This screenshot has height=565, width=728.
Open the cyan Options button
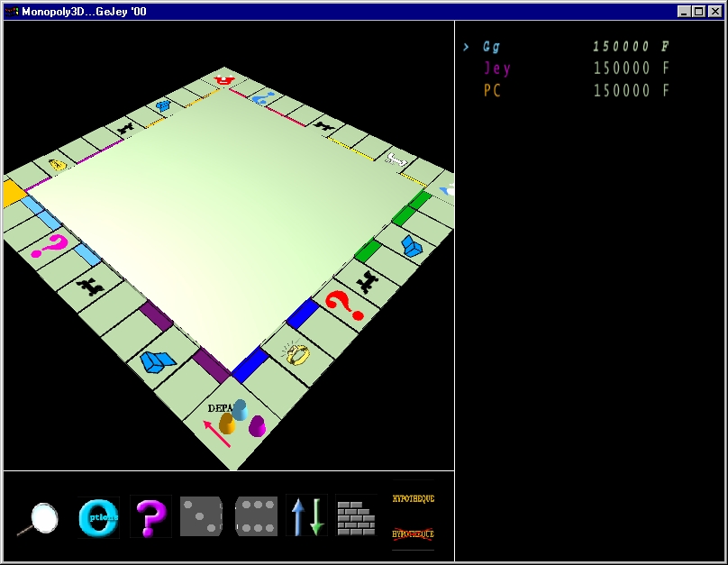98,517
